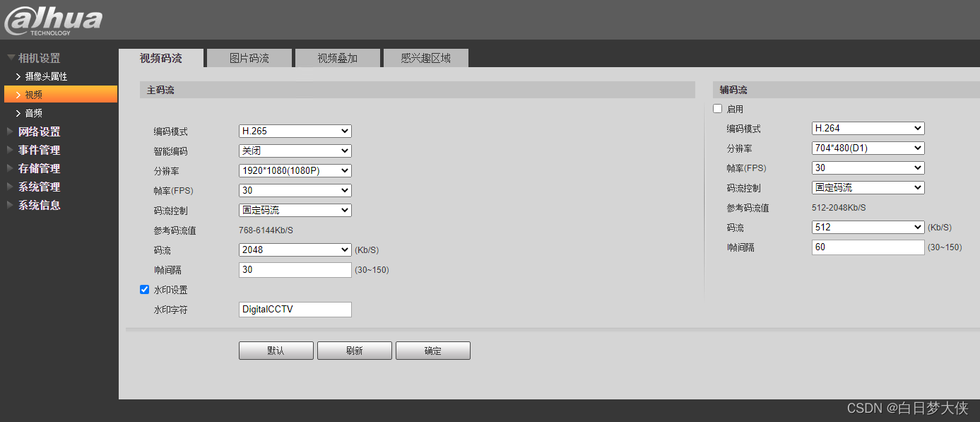Open sub stream resolution dropdown 704*480(D1)
980x422 pixels.
click(868, 148)
